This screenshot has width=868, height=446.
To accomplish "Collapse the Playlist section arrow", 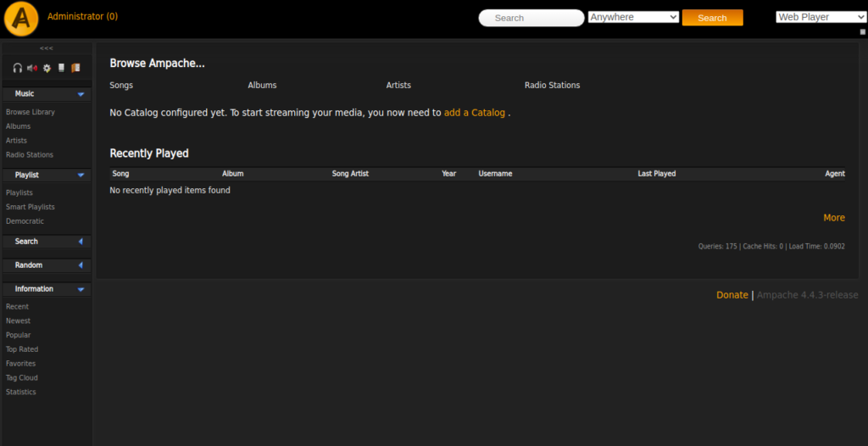I will pos(81,175).
